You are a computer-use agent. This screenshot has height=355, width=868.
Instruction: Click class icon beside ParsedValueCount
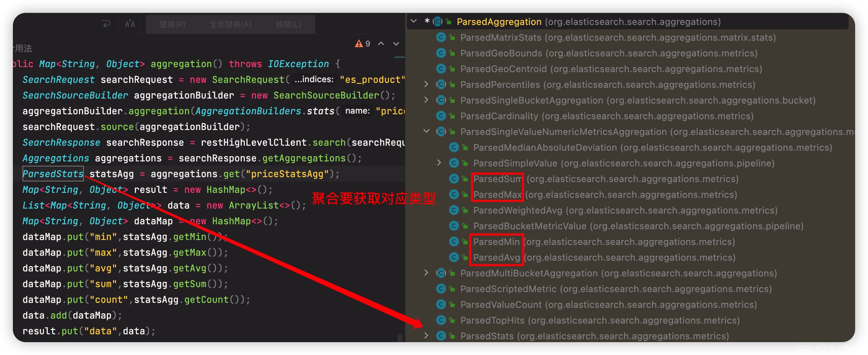[x=441, y=304]
